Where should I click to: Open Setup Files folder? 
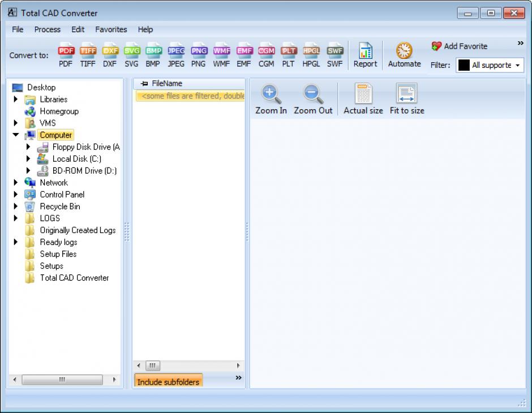[58, 254]
